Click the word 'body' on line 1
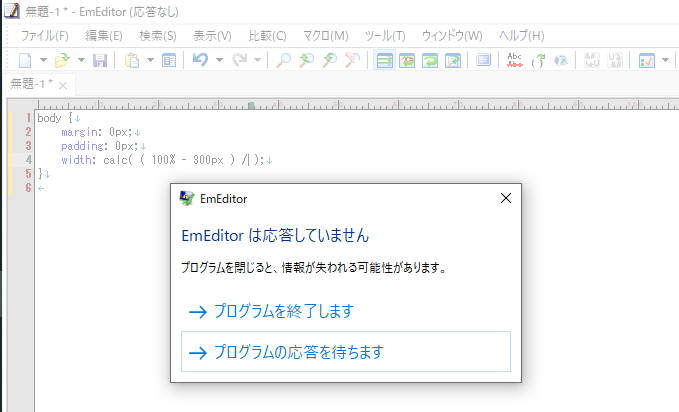Image resolution: width=679 pixels, height=412 pixels. 49,118
